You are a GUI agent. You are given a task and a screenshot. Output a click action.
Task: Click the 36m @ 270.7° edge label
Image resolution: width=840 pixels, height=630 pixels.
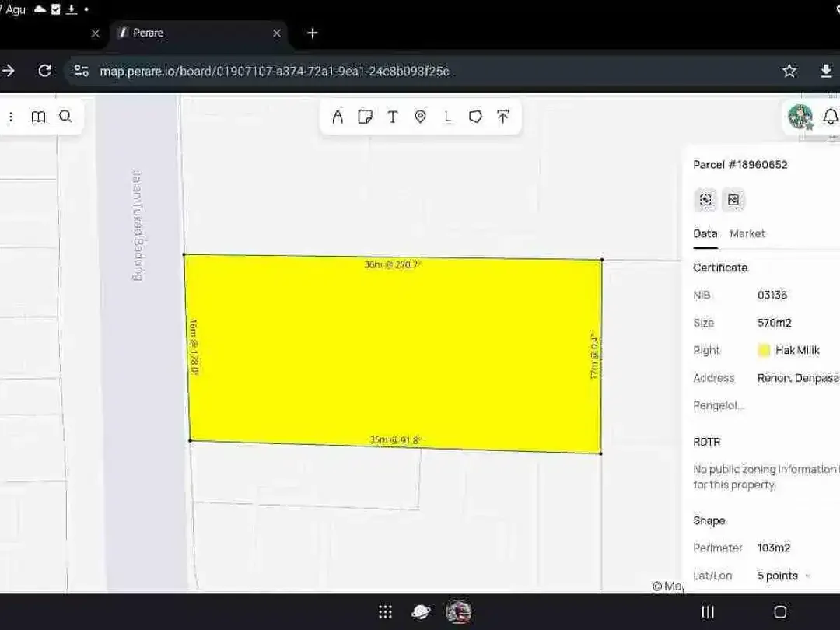[393, 264]
